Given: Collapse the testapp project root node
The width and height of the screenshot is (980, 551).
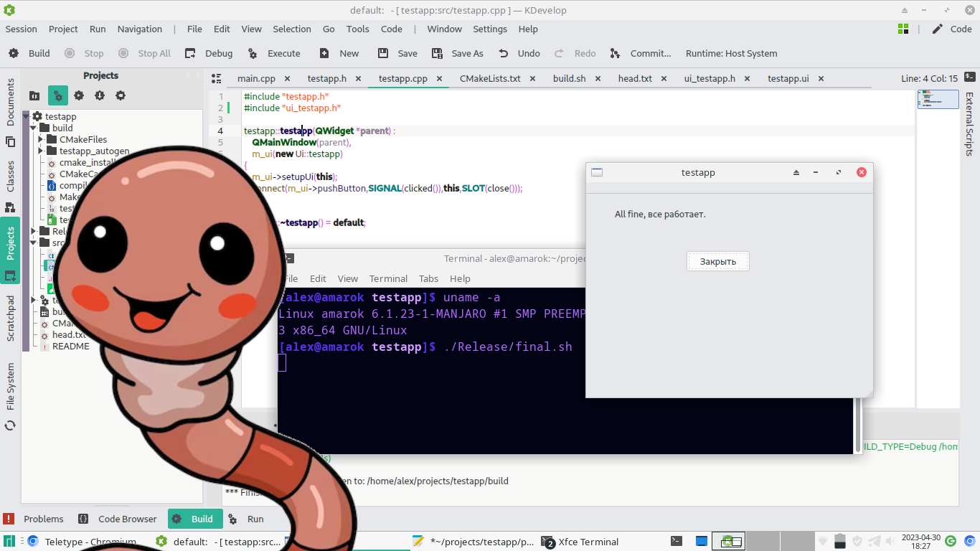Looking at the screenshot, I should (x=27, y=116).
